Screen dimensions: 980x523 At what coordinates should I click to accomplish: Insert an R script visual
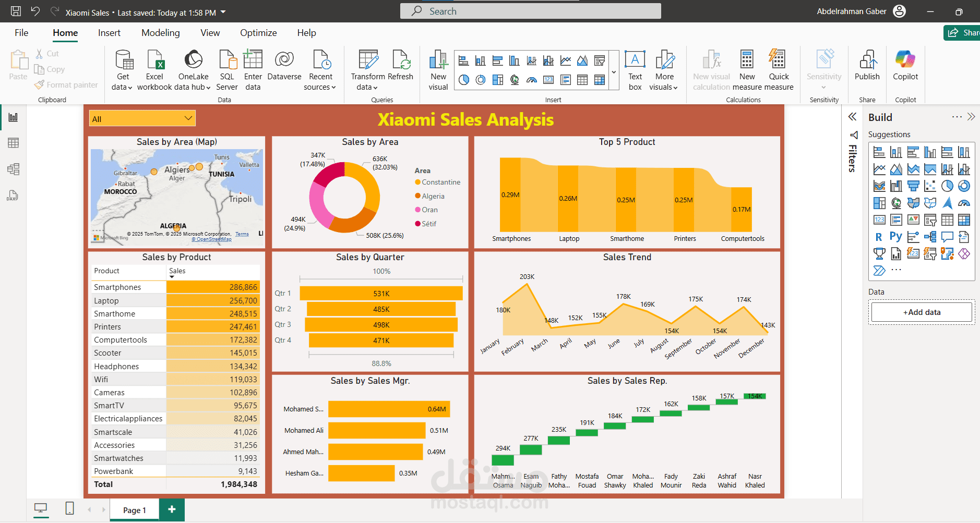pos(879,237)
